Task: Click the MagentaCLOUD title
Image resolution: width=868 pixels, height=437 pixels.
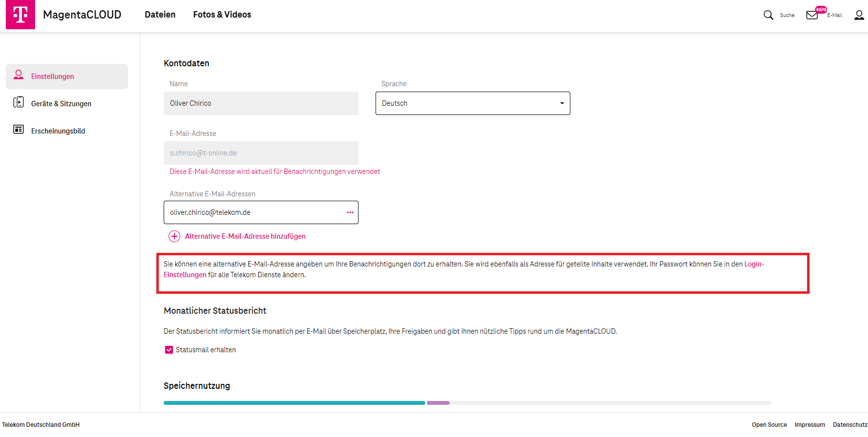Action: pos(82,15)
